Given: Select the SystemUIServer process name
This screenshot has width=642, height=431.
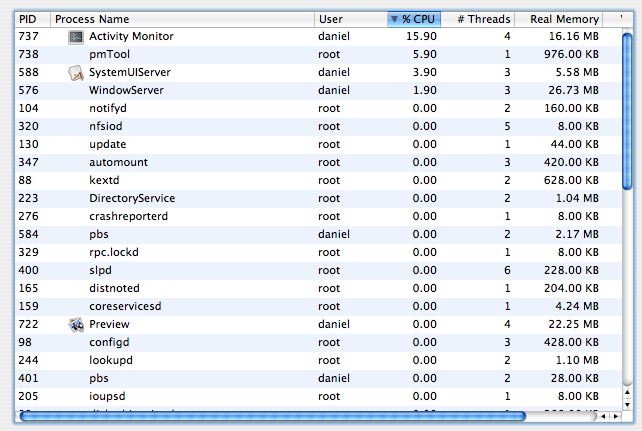Looking at the screenshot, I should pos(130,72).
